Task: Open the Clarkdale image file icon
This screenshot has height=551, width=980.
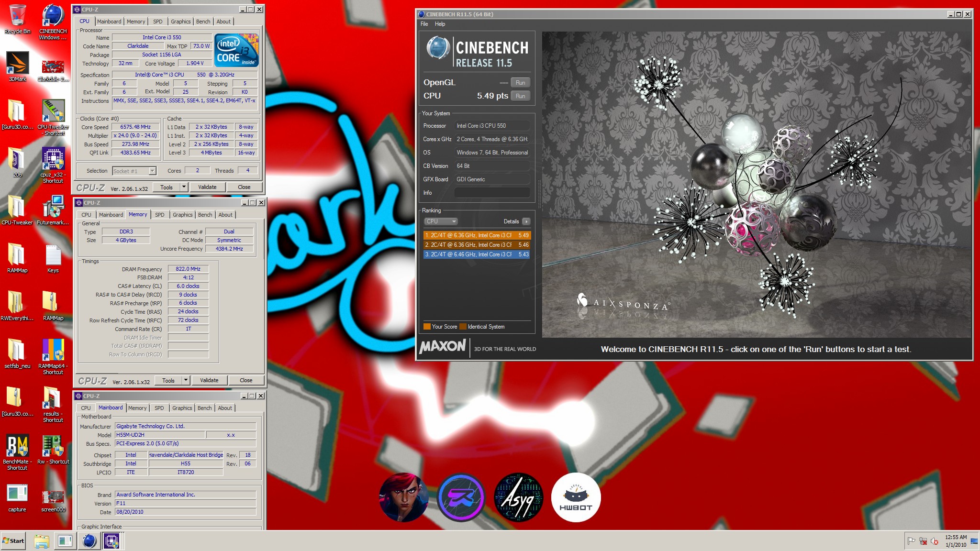Action: 53,69
